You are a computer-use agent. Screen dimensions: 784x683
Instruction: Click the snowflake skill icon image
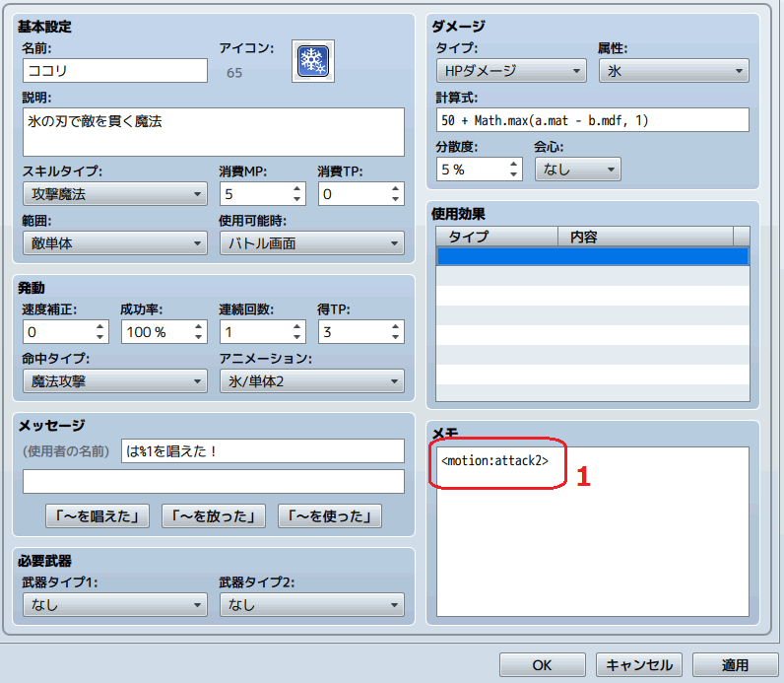pos(313,61)
